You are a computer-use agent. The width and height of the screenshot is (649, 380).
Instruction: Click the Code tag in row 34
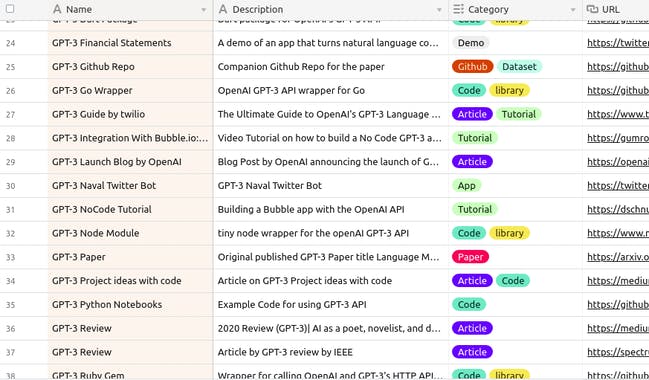513,281
